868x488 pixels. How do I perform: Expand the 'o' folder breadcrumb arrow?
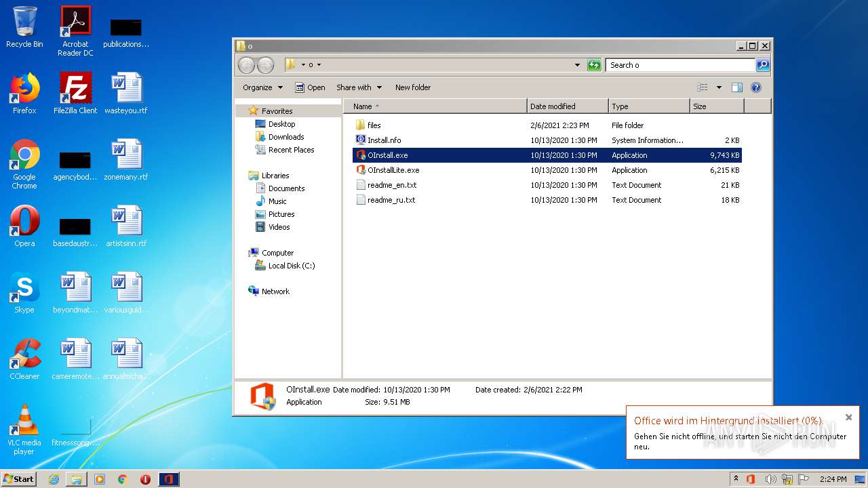319,65
